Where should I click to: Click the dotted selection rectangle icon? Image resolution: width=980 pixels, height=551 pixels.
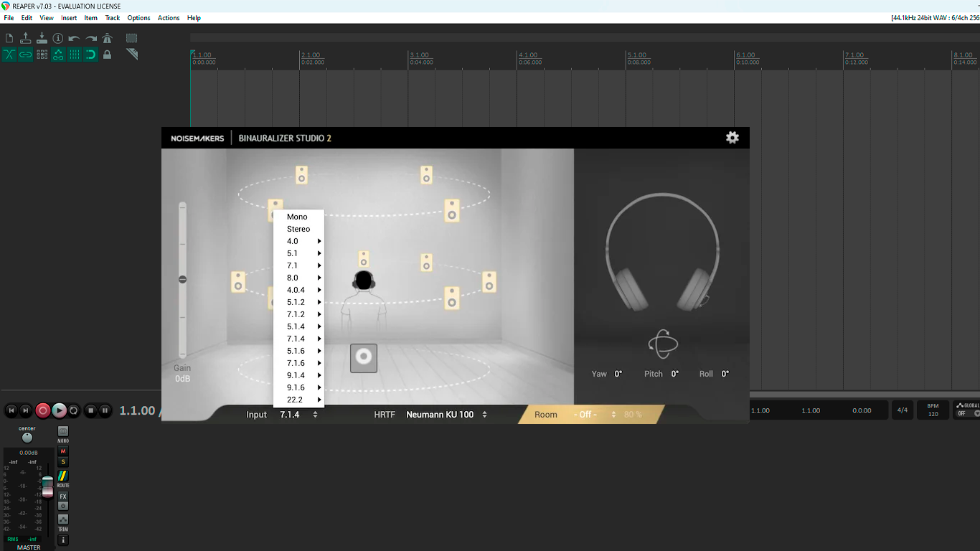(x=132, y=38)
